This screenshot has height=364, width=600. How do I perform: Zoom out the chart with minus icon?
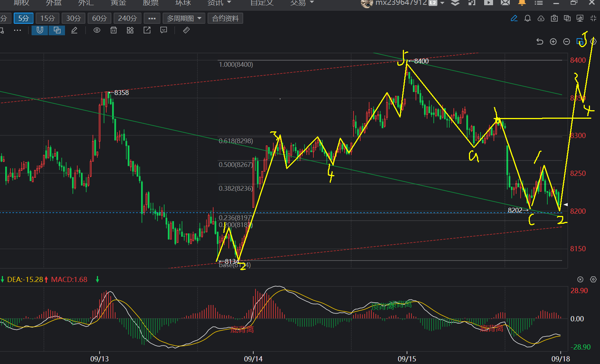pyautogui.click(x=567, y=42)
